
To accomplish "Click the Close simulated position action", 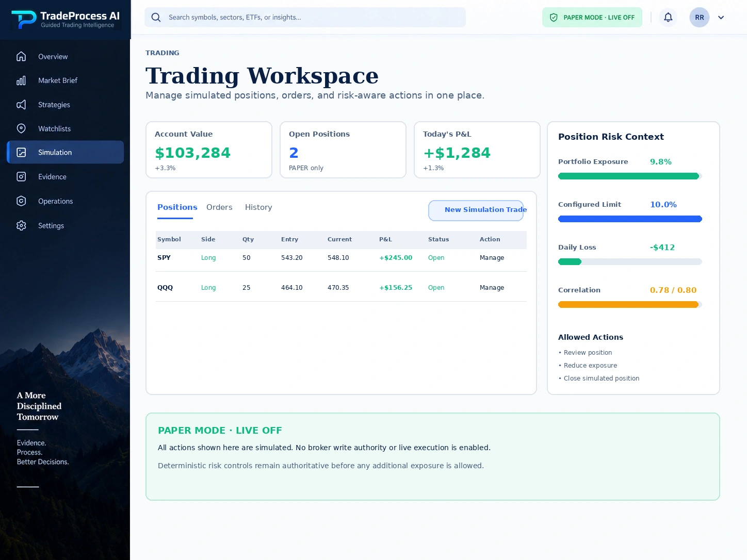I will click(x=602, y=378).
